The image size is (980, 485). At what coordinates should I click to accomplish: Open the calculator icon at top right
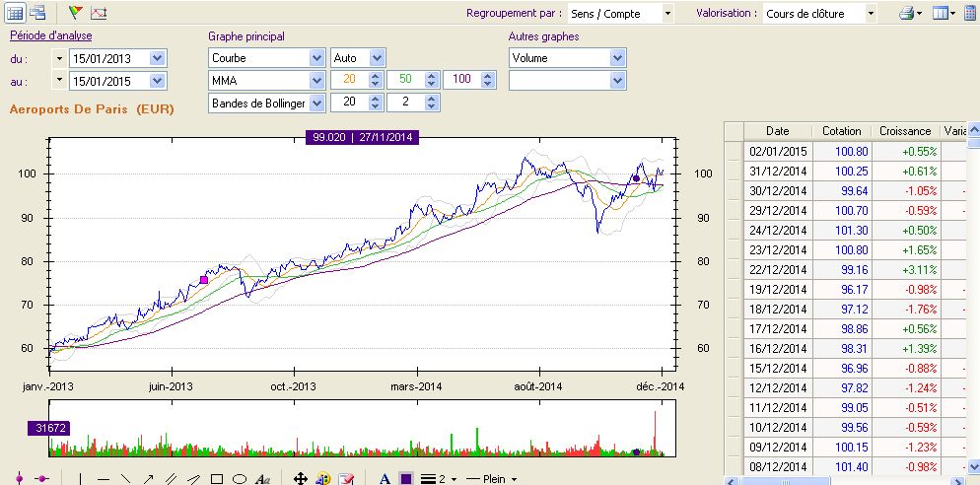click(969, 14)
